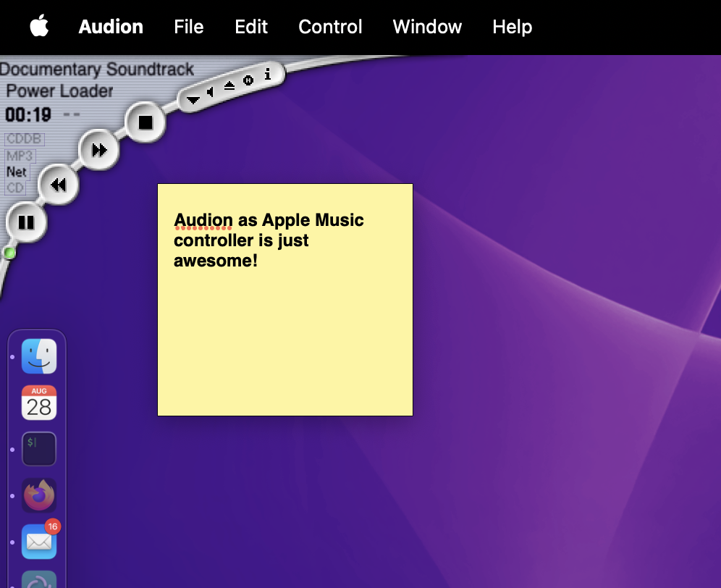721x588 pixels.
Task: Open Mail with 16 unread badge
Action: (x=39, y=542)
